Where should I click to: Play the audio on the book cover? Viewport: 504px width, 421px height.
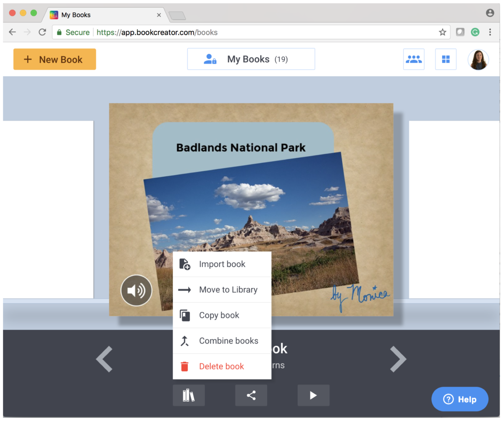(136, 290)
